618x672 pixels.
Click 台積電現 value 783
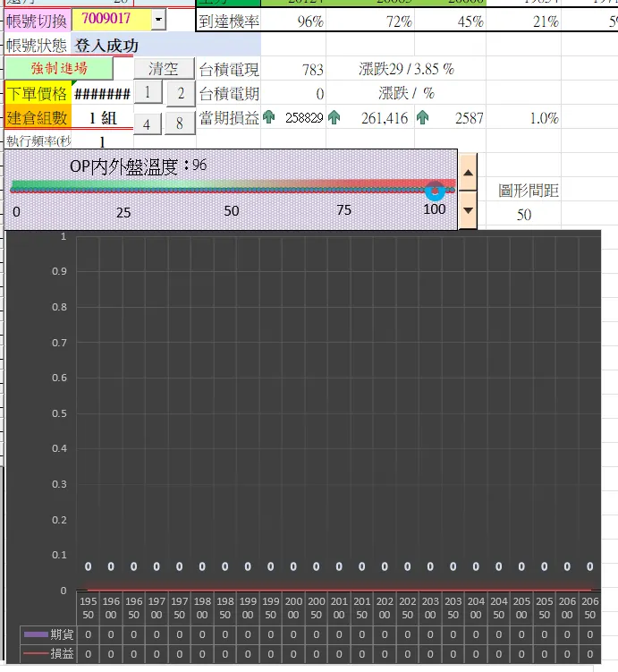tap(293, 70)
